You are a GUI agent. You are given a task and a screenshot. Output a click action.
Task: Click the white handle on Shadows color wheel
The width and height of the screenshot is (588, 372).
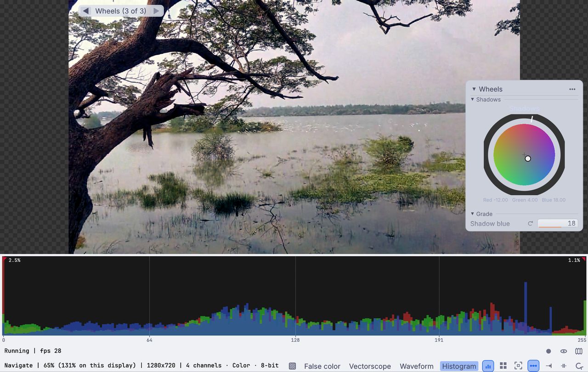click(528, 158)
